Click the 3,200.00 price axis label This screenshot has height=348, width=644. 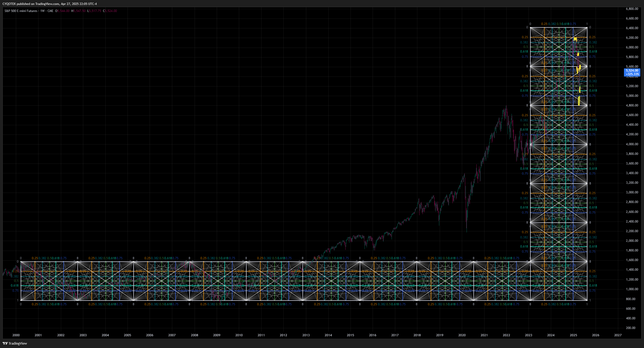pos(632,183)
